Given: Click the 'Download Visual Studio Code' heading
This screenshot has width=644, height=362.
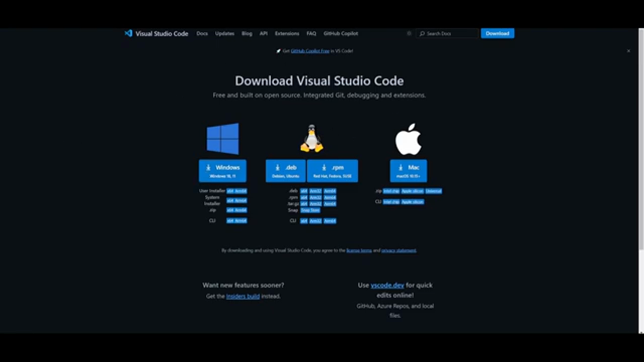Looking at the screenshot, I should 319,81.
